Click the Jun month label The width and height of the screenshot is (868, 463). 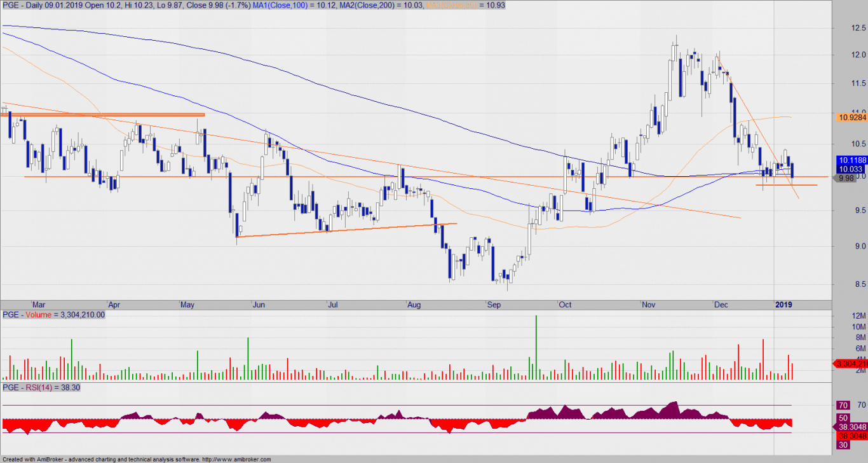259,305
